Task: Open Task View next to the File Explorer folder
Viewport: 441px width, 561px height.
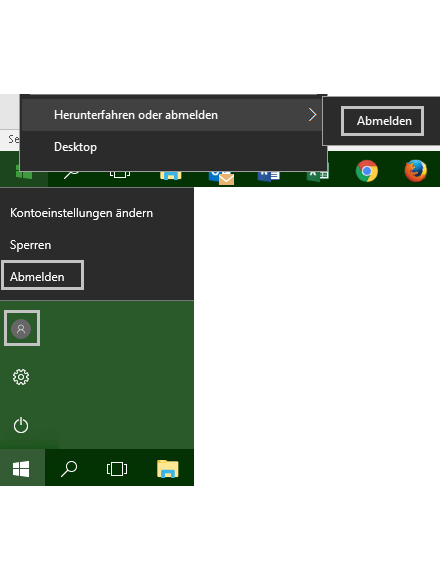Action: pyautogui.click(x=117, y=469)
